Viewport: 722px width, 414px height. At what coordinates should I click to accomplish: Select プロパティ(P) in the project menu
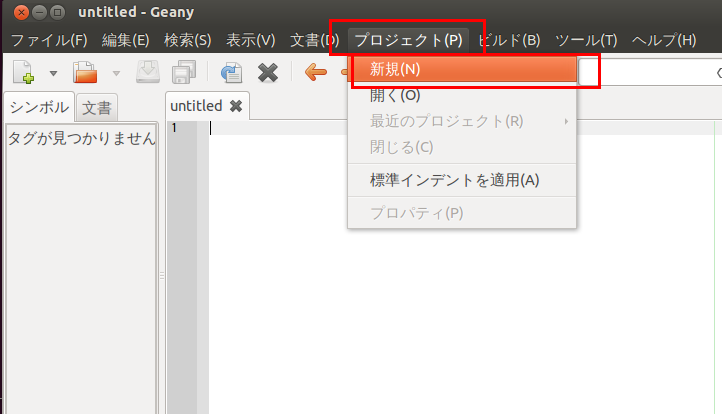tap(462, 213)
